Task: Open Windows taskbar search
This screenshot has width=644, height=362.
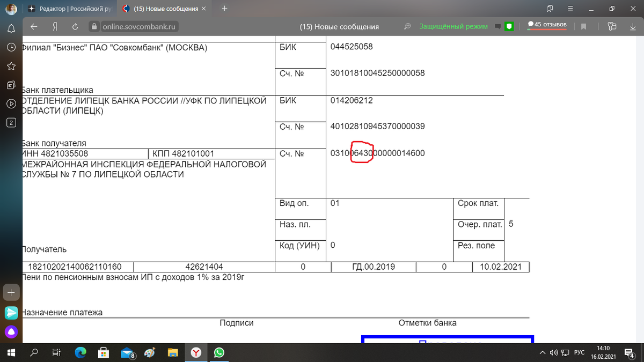Action: [x=34, y=352]
